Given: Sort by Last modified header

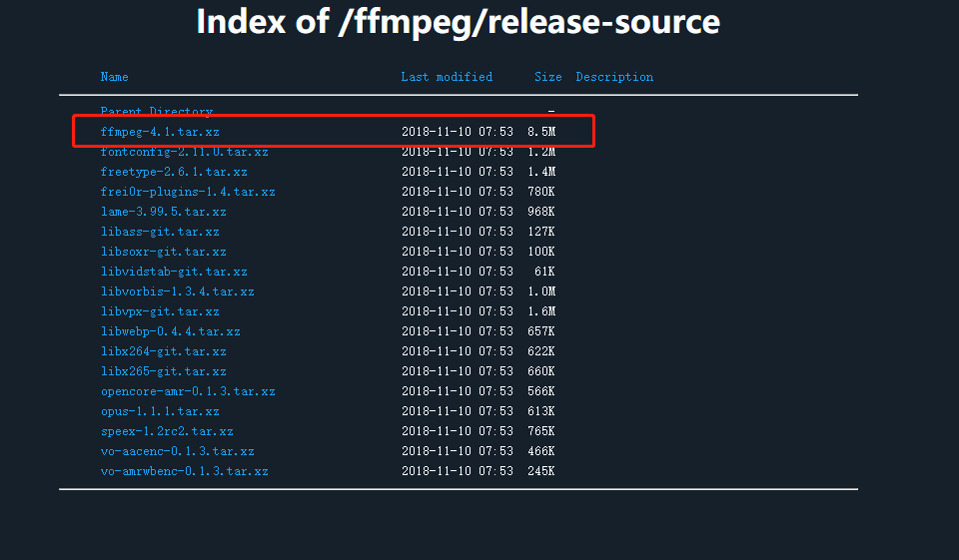Looking at the screenshot, I should coord(447,77).
